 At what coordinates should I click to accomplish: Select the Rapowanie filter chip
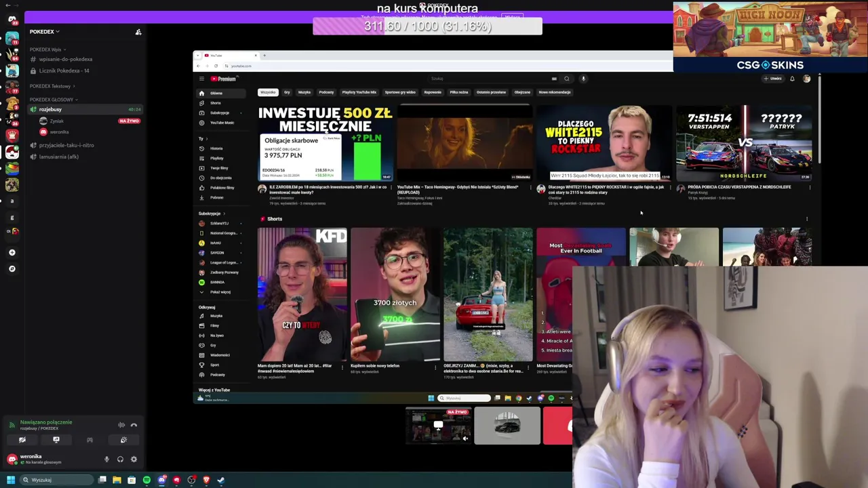(x=433, y=92)
